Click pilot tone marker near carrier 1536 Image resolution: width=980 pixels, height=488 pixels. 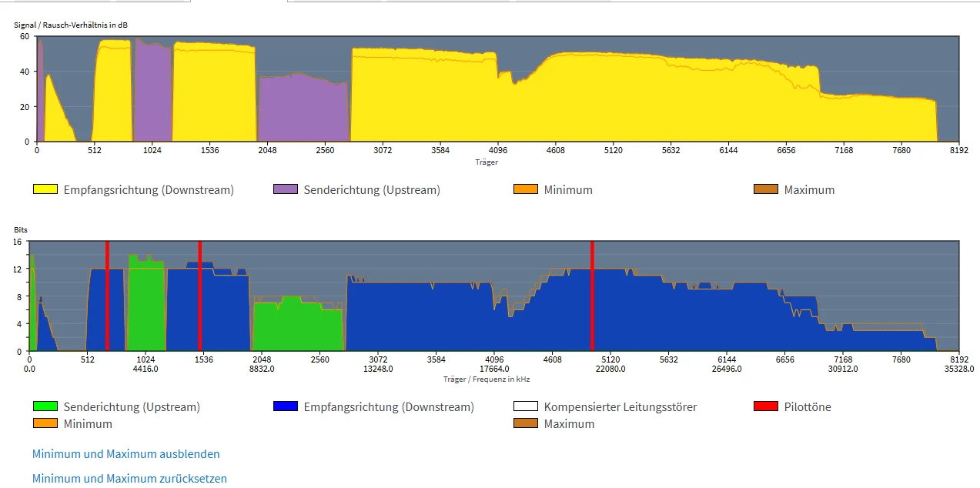coord(199,296)
